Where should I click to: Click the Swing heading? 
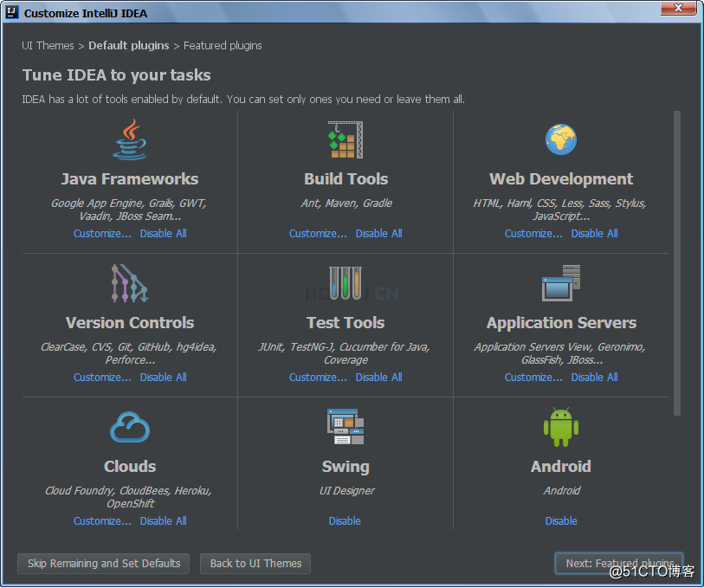[346, 467]
